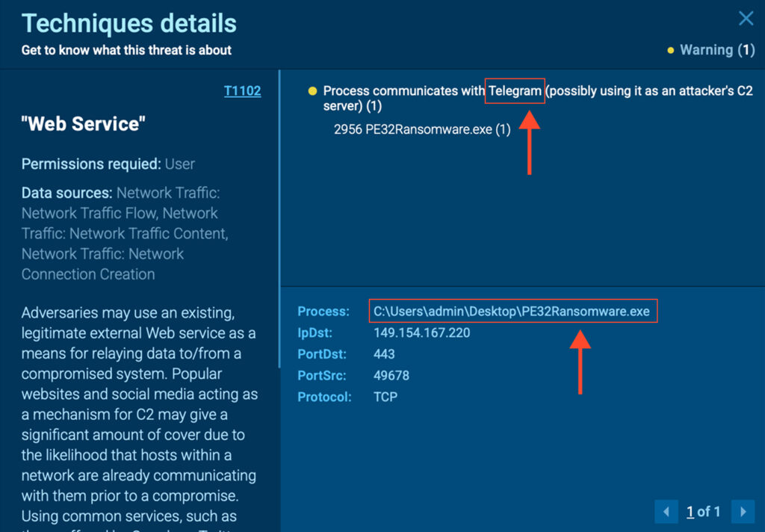Close the Techniques details panel
765x532 pixels.
coord(746,19)
